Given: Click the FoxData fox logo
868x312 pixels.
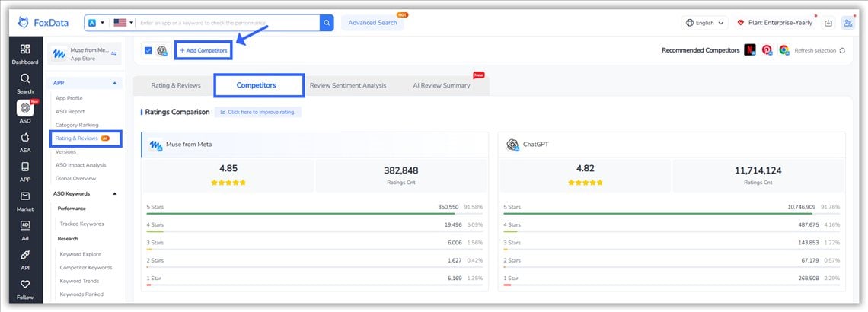Looking at the screenshot, I should coord(24,23).
